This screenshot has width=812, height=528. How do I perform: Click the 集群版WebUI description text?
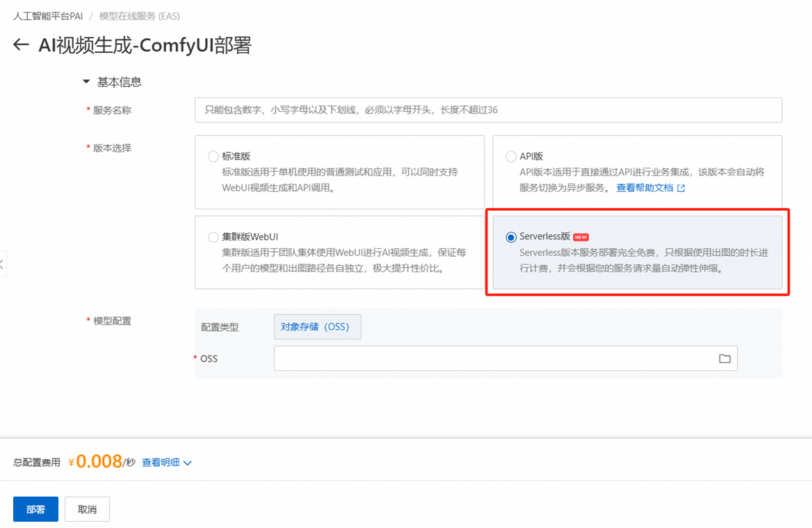click(344, 260)
